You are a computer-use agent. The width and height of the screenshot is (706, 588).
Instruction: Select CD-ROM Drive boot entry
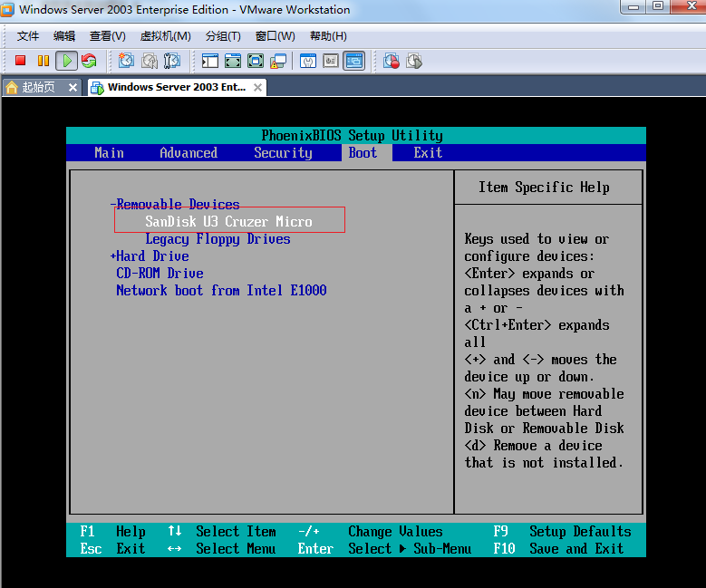[x=160, y=274]
